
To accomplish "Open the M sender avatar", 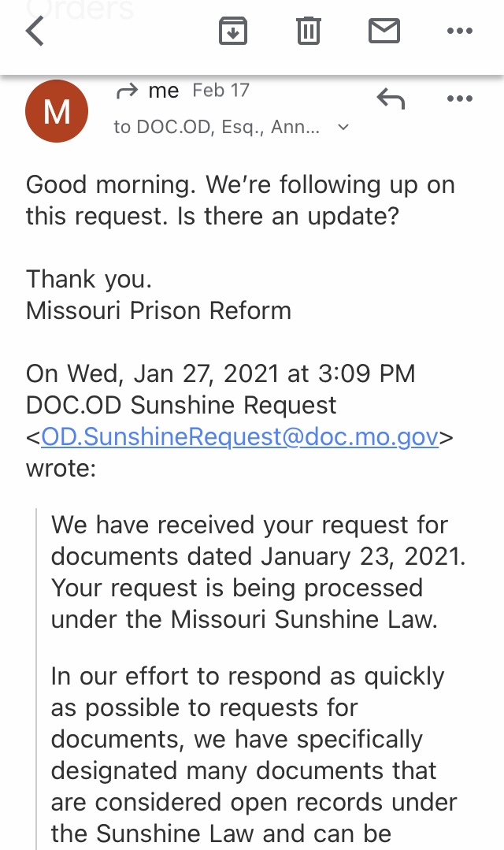I will [x=57, y=111].
